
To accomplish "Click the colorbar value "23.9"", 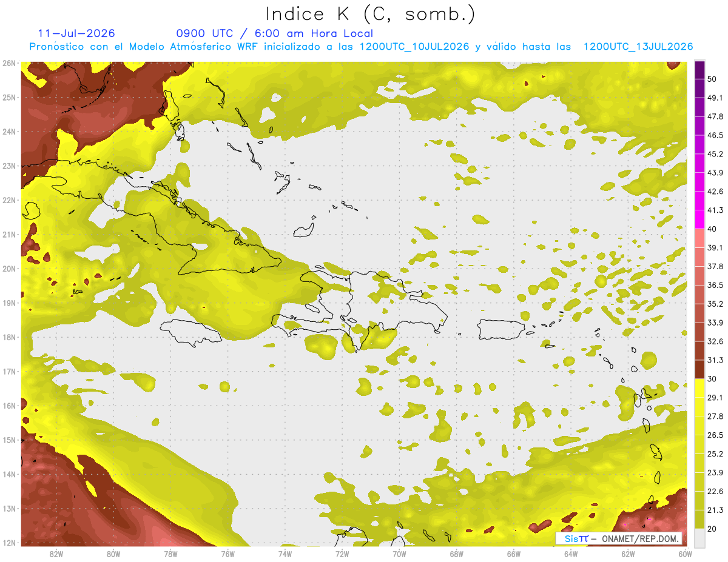I will coord(715,472).
